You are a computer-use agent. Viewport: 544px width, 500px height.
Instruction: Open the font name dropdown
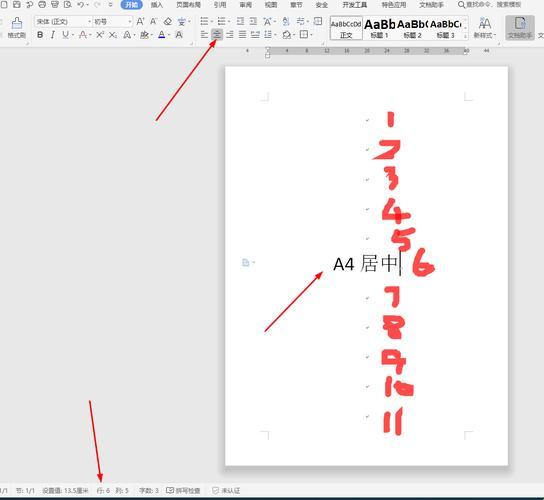pos(63,22)
